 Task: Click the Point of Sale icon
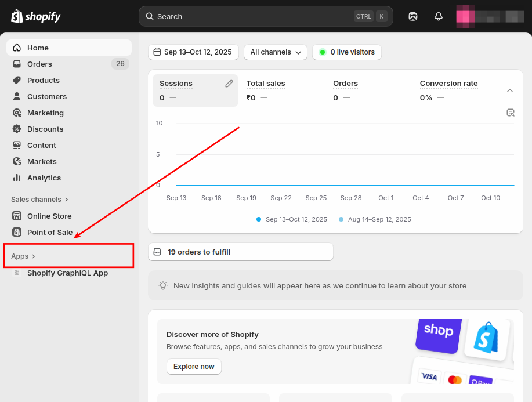click(x=17, y=232)
